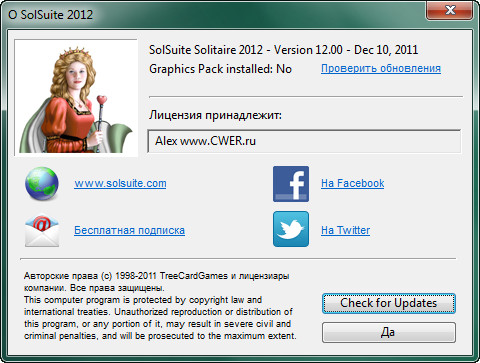Close the О SolSuite 2012 dialog

[x=450, y=10]
